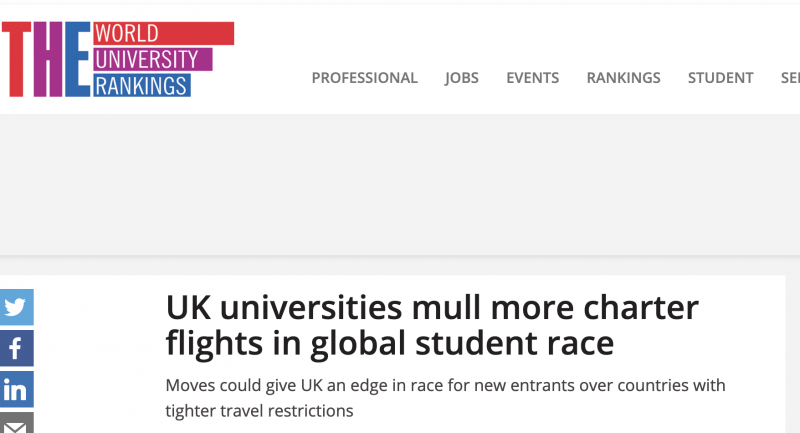Send the article by email icon
The image size is (800, 433).
[16, 423]
